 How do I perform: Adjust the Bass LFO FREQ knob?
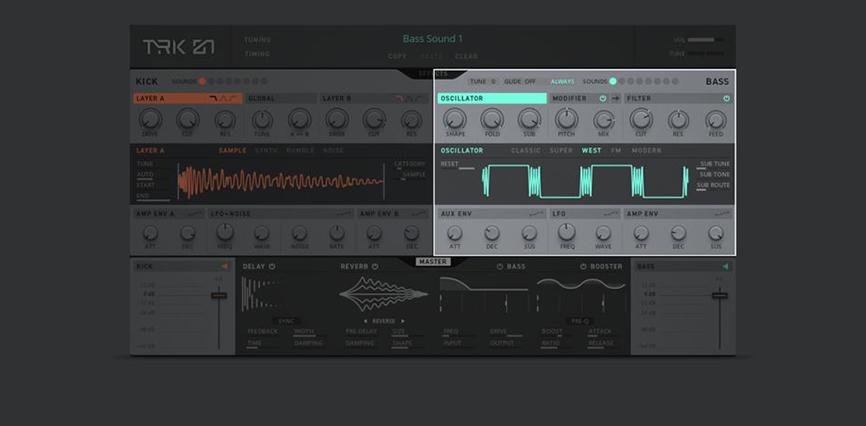(567, 232)
